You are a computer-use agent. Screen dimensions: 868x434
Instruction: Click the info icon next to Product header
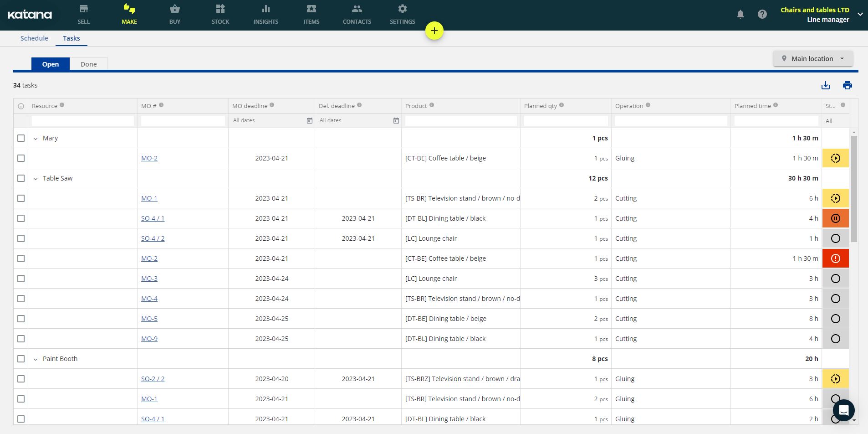click(x=432, y=105)
